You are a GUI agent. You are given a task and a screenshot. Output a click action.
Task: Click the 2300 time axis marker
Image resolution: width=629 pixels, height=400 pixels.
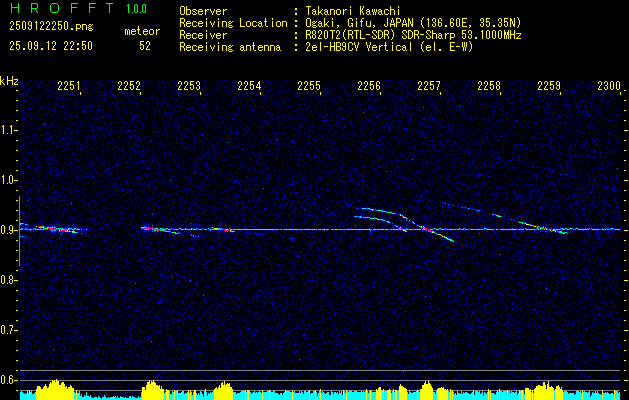coord(609,86)
